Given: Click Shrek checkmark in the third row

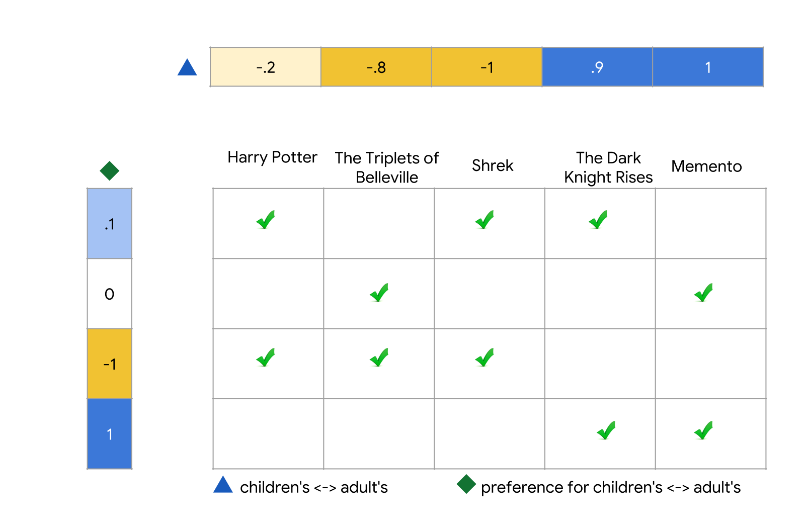Looking at the screenshot, I should pos(485,358).
